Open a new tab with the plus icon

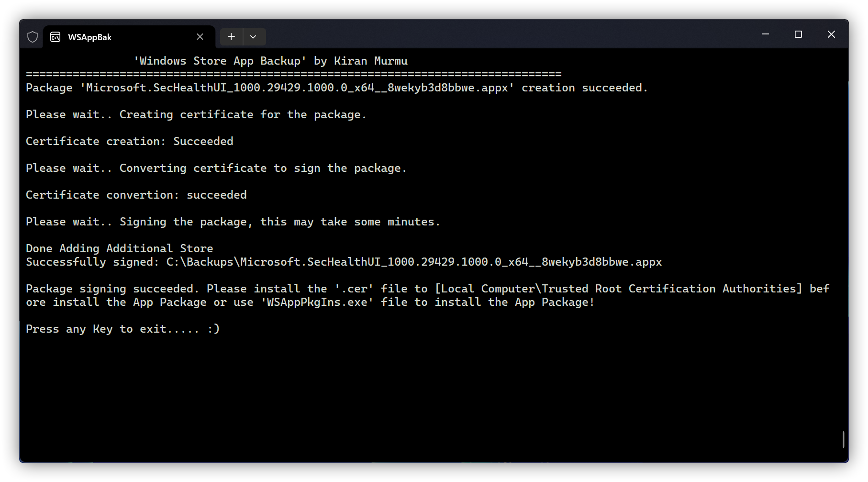click(x=231, y=37)
